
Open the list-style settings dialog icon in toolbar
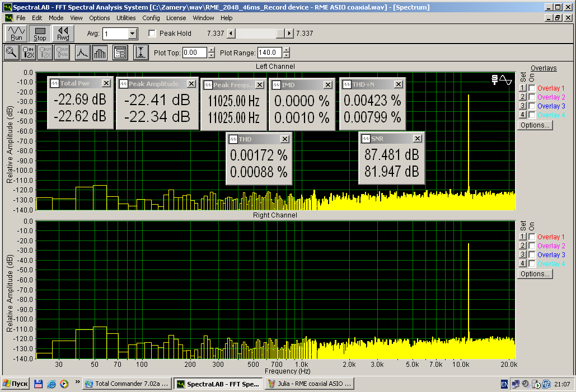point(120,53)
